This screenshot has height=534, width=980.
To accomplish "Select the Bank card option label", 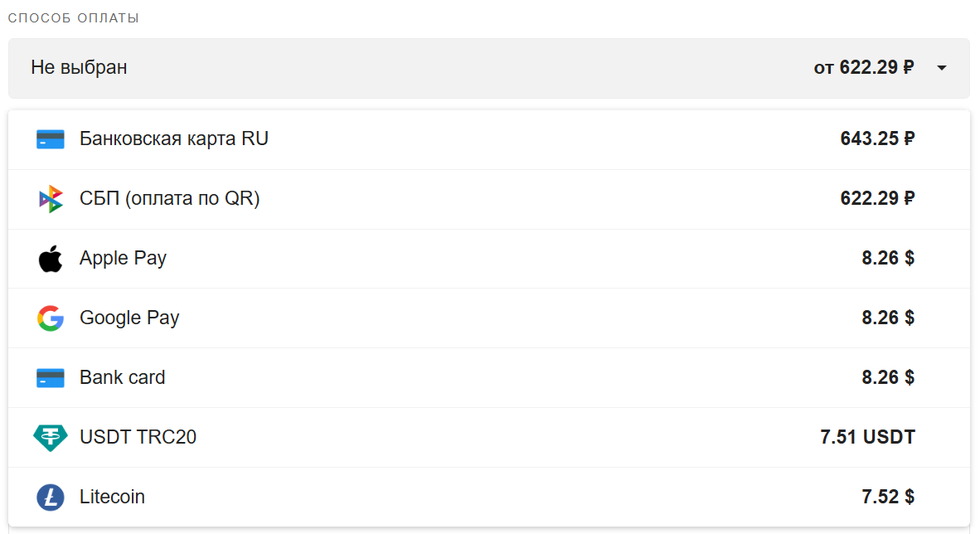I will click(x=123, y=377).
